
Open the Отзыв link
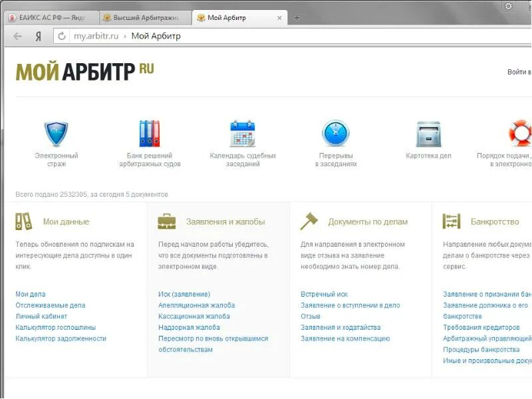(x=311, y=317)
